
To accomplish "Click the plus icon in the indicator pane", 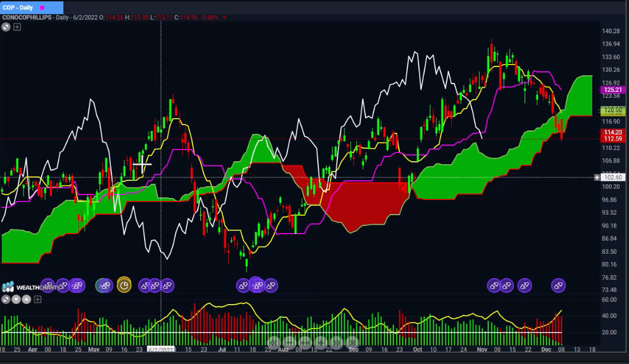I will (x=37, y=299).
